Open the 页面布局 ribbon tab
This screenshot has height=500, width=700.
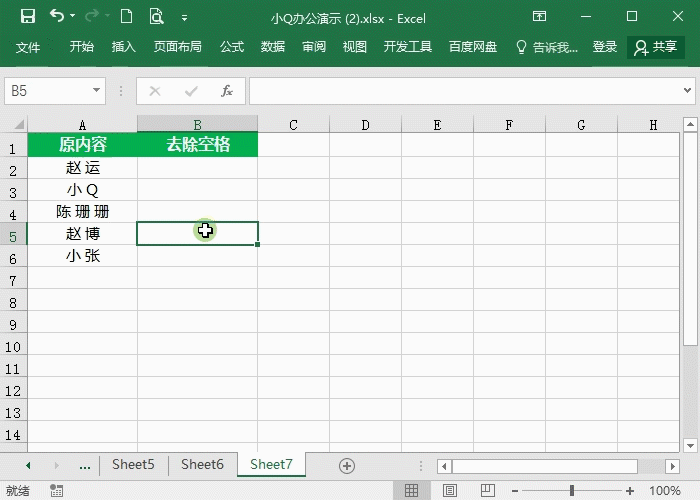coord(177,46)
